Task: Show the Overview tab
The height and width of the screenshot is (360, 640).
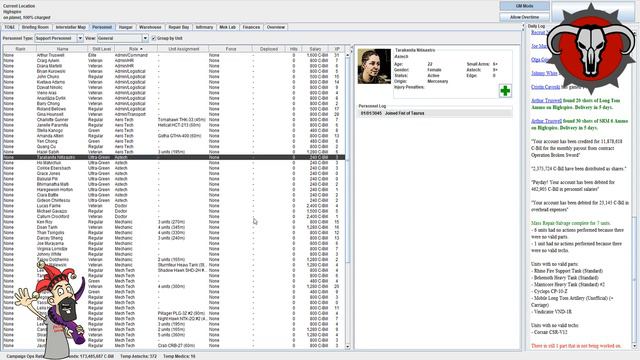Action: tap(276, 27)
